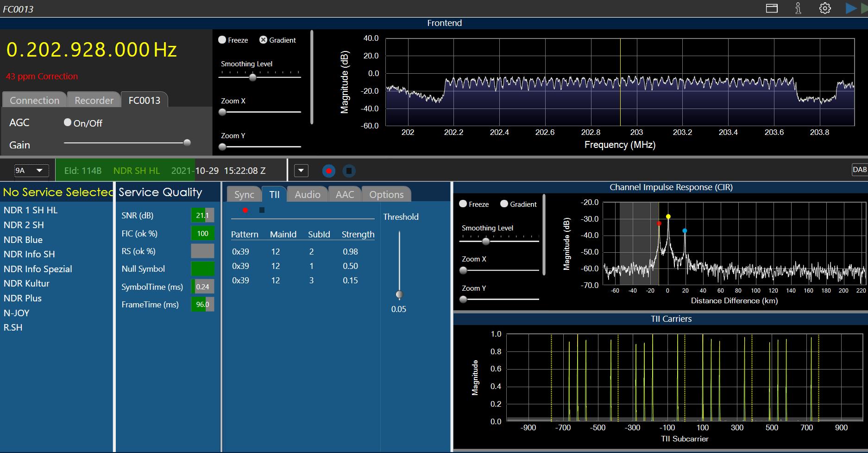868x453 pixels.
Task: Toggle AGC On/Off switch
Action: click(68, 122)
